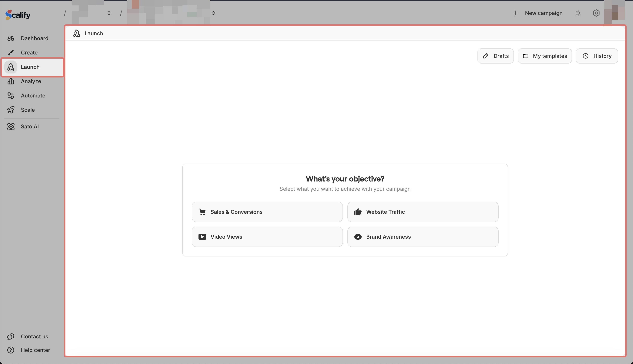The width and height of the screenshot is (633, 364).
Task: Expand the second breadcrumb account selector
Action: 213,13
